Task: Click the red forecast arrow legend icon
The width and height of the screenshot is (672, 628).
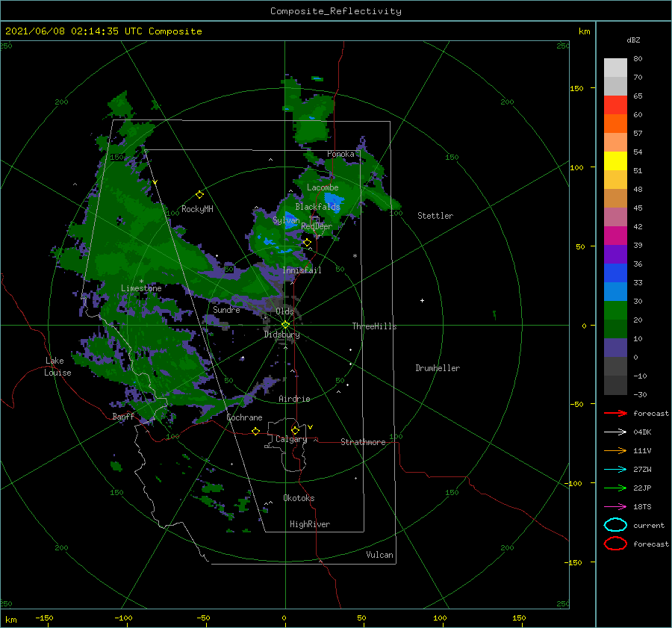Action: pyautogui.click(x=615, y=413)
